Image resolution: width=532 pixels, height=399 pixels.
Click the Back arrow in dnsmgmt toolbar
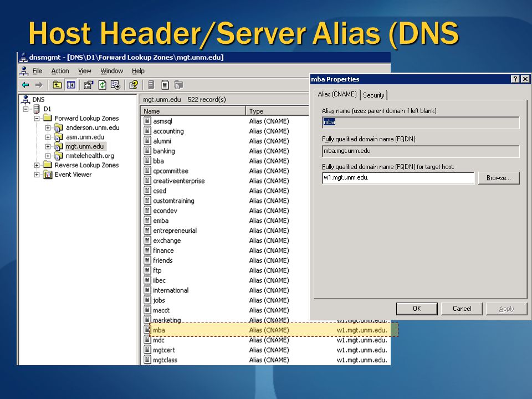(x=25, y=85)
